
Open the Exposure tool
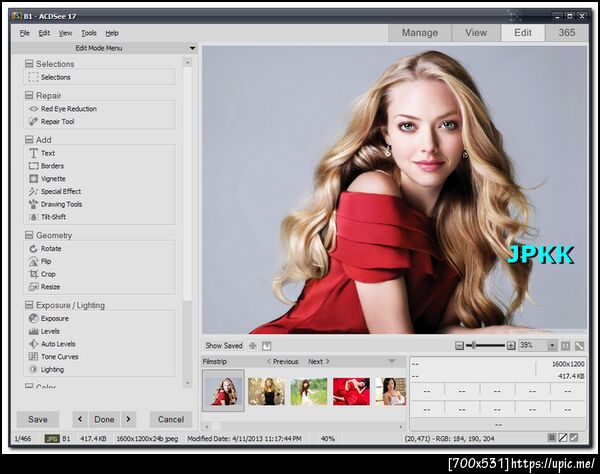click(49, 318)
